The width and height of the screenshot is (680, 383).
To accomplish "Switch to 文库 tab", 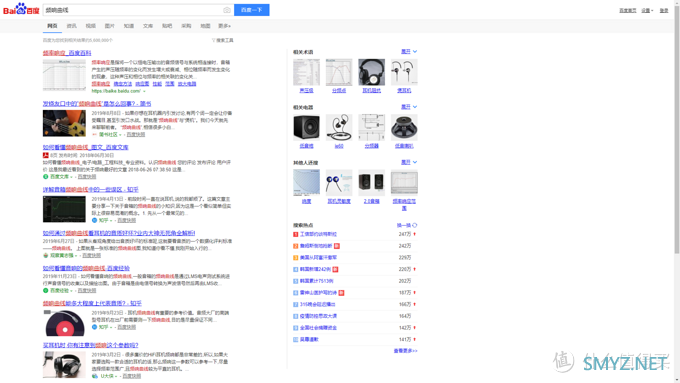I will [148, 26].
